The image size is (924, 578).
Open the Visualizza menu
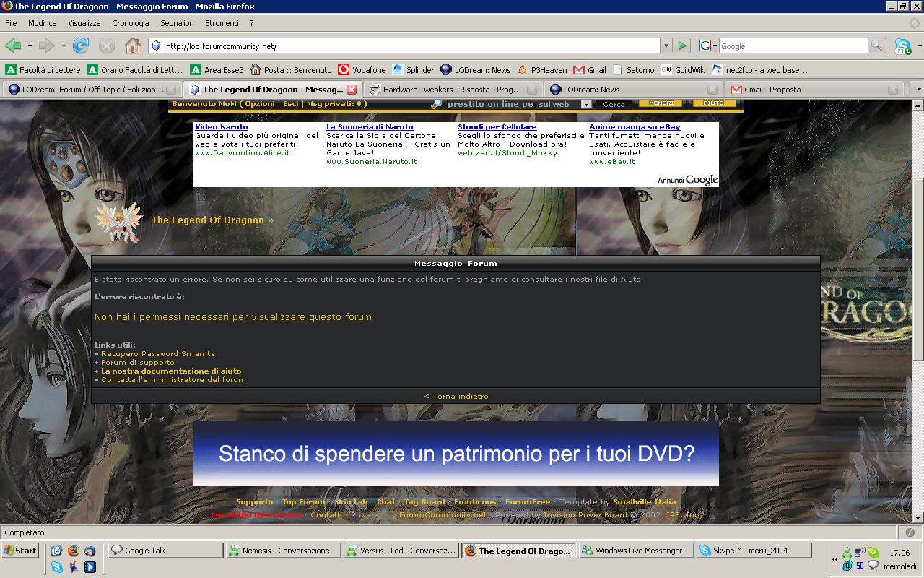(x=84, y=23)
